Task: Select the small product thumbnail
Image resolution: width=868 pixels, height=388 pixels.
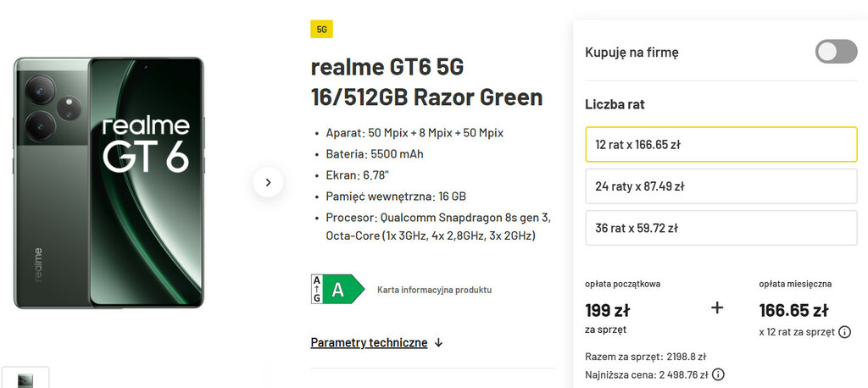Action: [x=25, y=379]
